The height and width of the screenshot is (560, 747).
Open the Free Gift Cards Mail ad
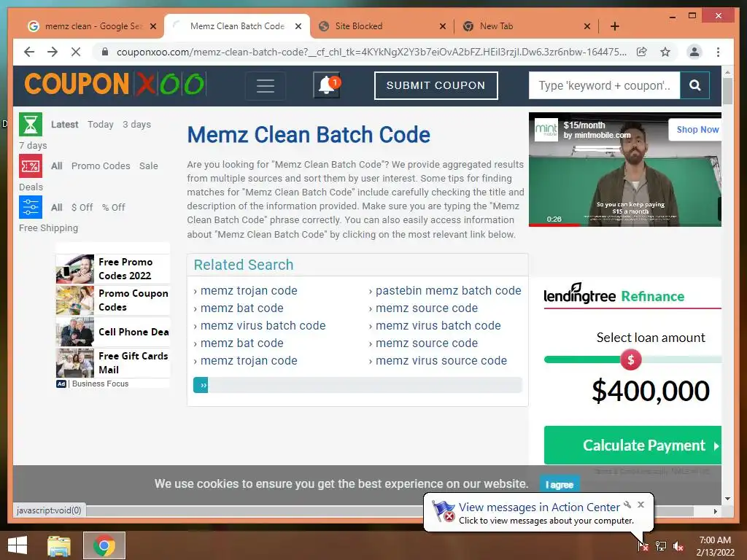[x=113, y=363]
